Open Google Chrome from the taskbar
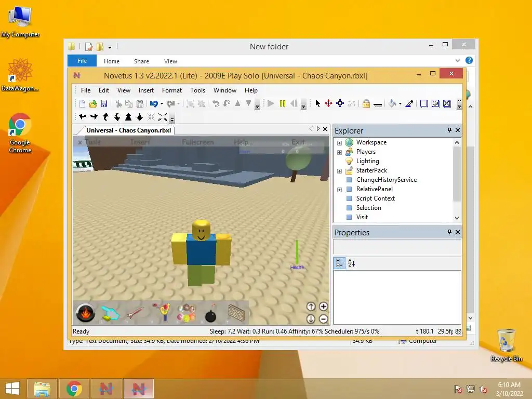The width and height of the screenshot is (532, 399). click(x=74, y=389)
